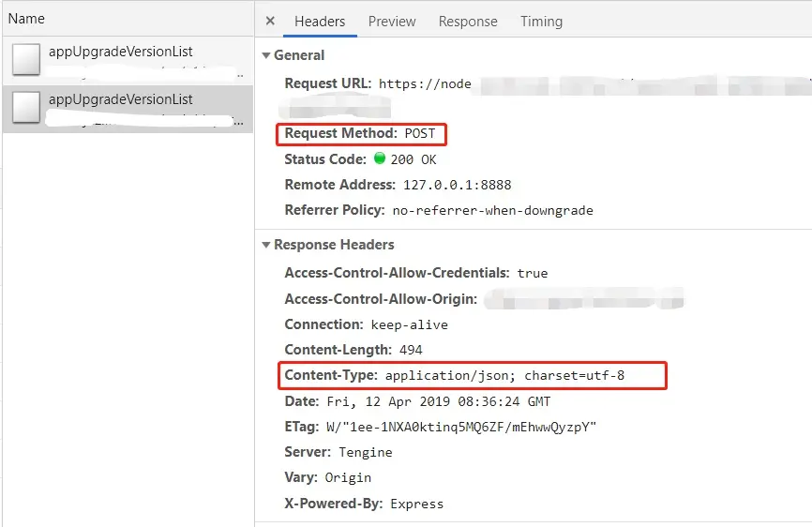812x527 pixels.
Task: Click the green status code indicator
Action: coord(380,158)
